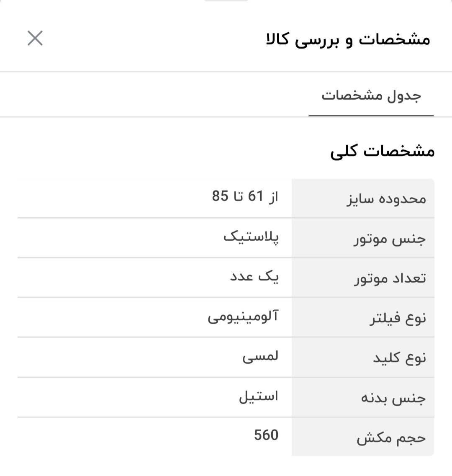Tap the underline indicator under جدول مشخصات
The width and height of the screenshot is (452, 476).
(371, 116)
